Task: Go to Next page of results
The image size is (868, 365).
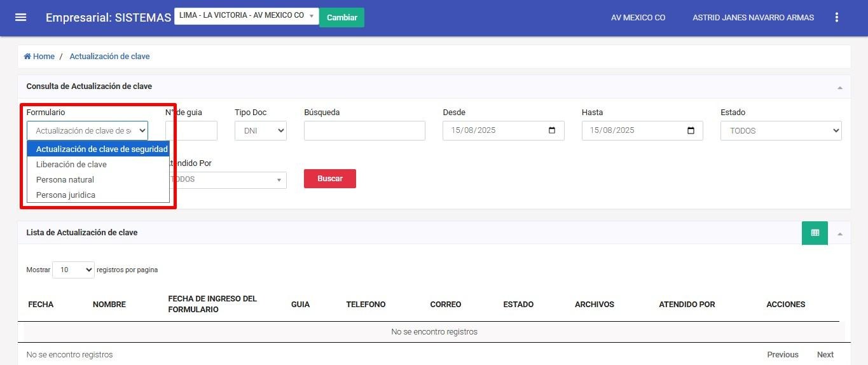Action: [x=825, y=354]
